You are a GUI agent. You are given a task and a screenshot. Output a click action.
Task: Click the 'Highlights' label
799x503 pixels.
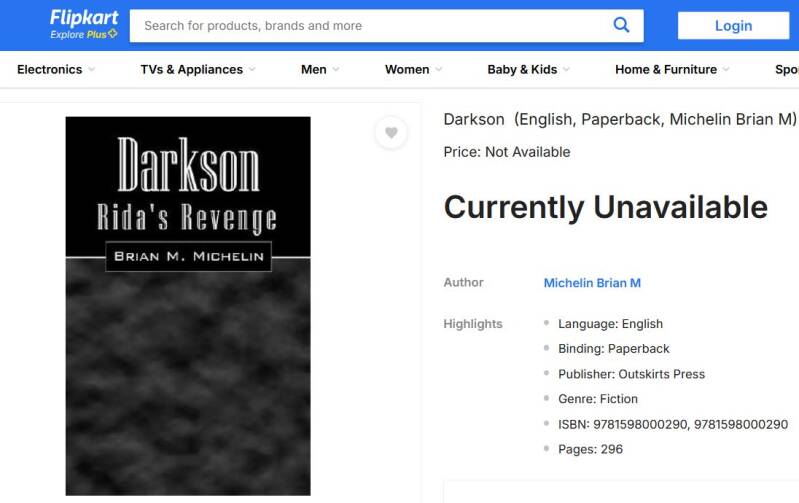473,324
